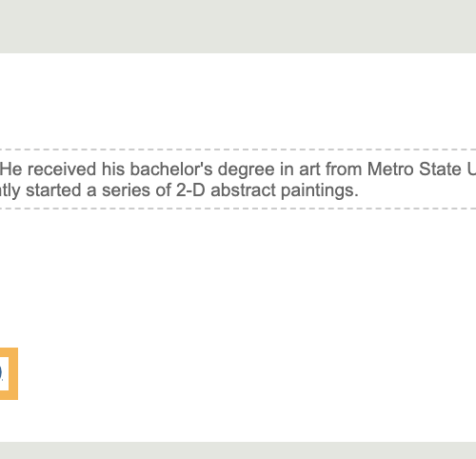Click the word 'art' in the bio text
The height and width of the screenshot is (459, 476).
coord(309,170)
